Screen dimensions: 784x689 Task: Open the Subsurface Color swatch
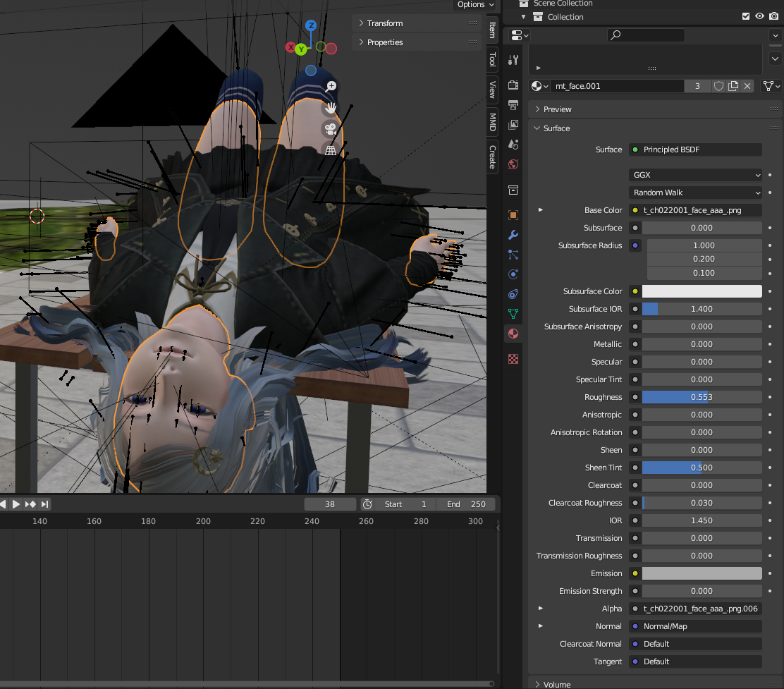(702, 291)
